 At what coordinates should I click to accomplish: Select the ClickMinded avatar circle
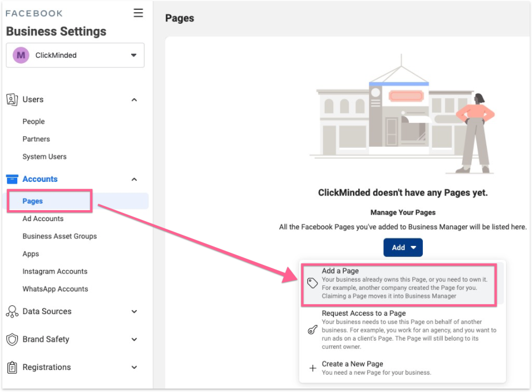[21, 55]
